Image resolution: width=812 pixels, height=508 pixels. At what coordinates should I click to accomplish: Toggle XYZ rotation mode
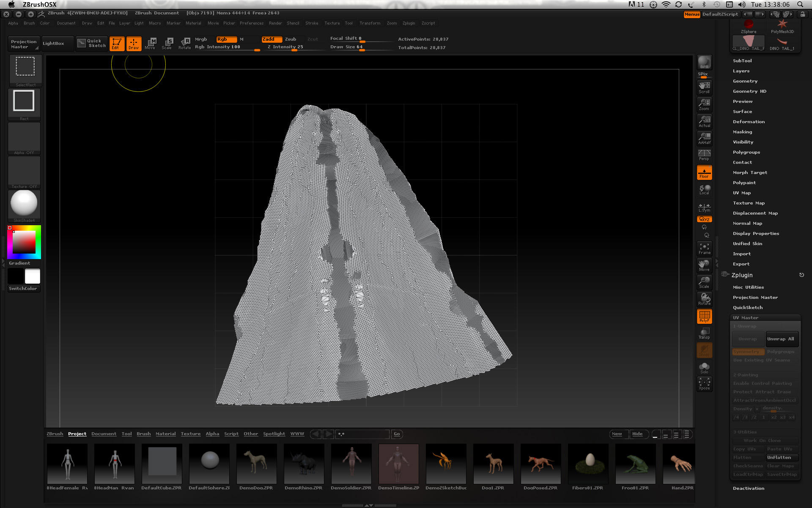tap(704, 219)
